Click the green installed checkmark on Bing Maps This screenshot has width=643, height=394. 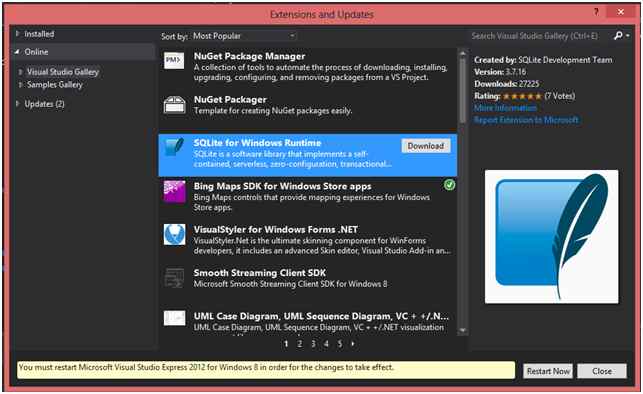coord(449,185)
